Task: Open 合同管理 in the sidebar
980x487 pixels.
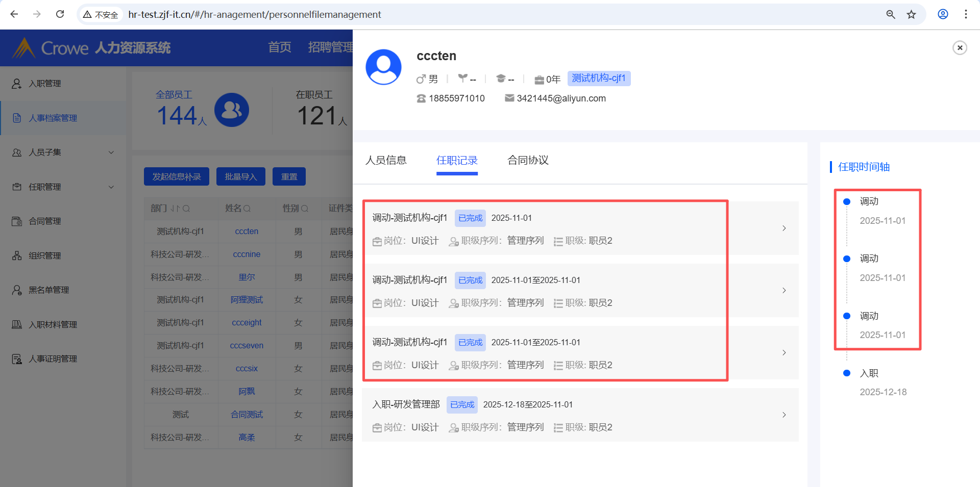Action: 45,221
